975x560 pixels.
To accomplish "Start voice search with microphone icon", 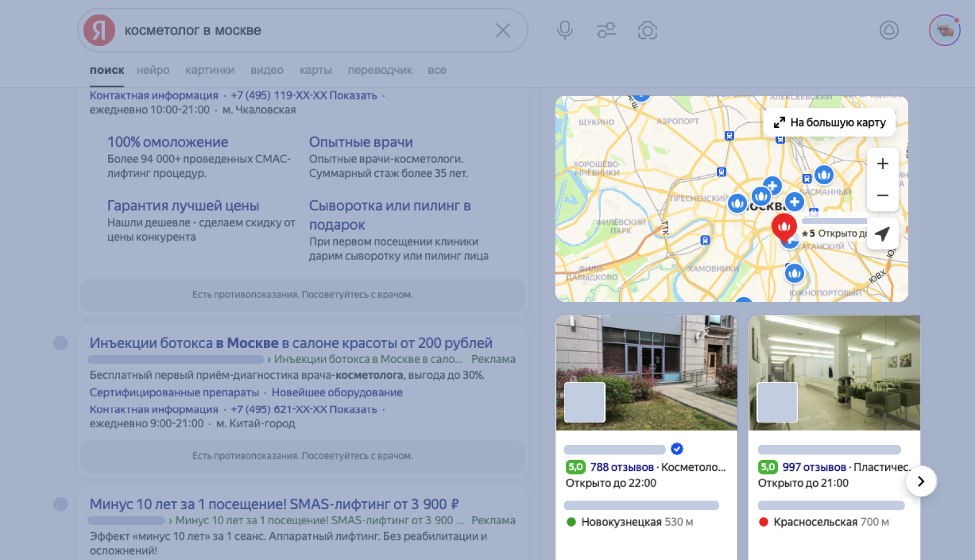I will (x=565, y=30).
